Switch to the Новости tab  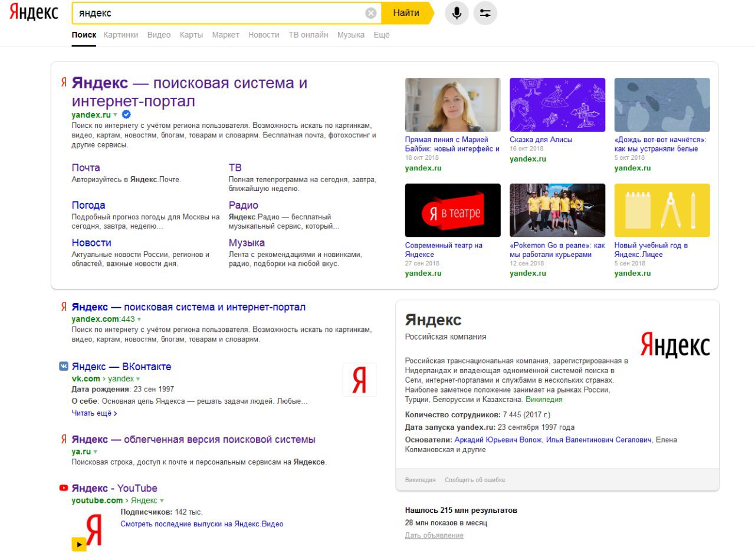pyautogui.click(x=264, y=35)
